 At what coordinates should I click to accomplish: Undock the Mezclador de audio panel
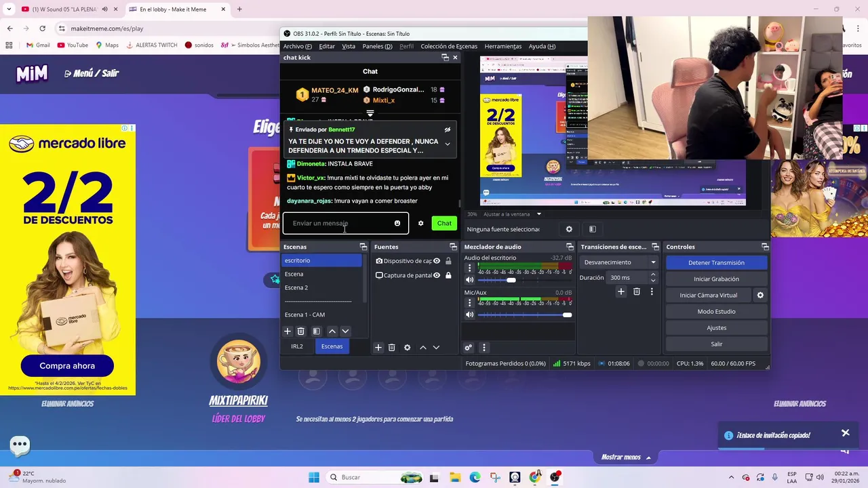[x=570, y=247]
